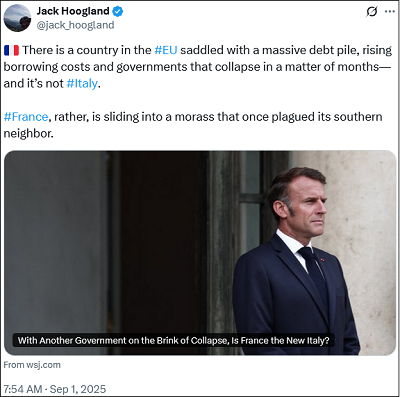This screenshot has height=397, width=400.
Task: Open the @jack_hoogland handle
Action: tap(75, 25)
